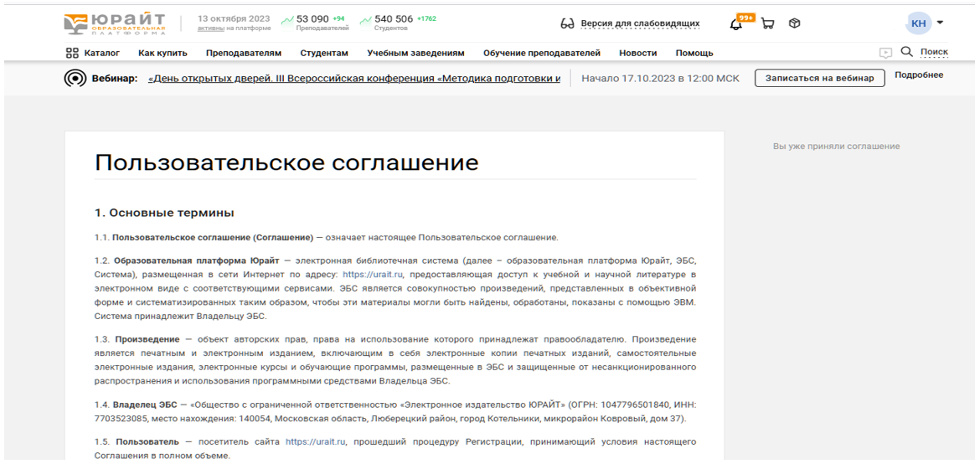Click the students growth chart icon
This screenshot has height=464, width=980.
tap(366, 21)
